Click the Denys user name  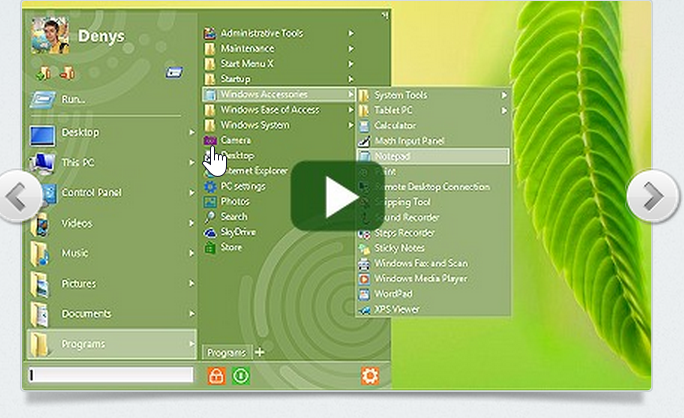101,36
